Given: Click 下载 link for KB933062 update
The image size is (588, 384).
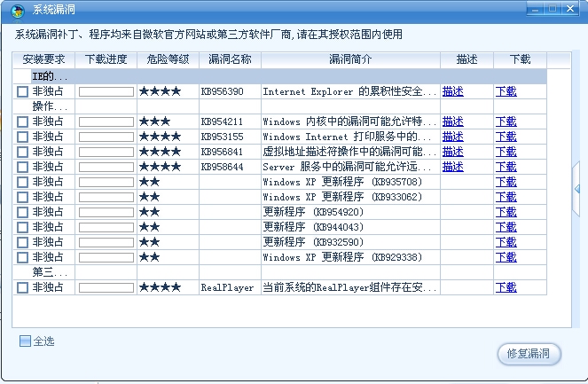Looking at the screenshot, I should coord(506,197).
